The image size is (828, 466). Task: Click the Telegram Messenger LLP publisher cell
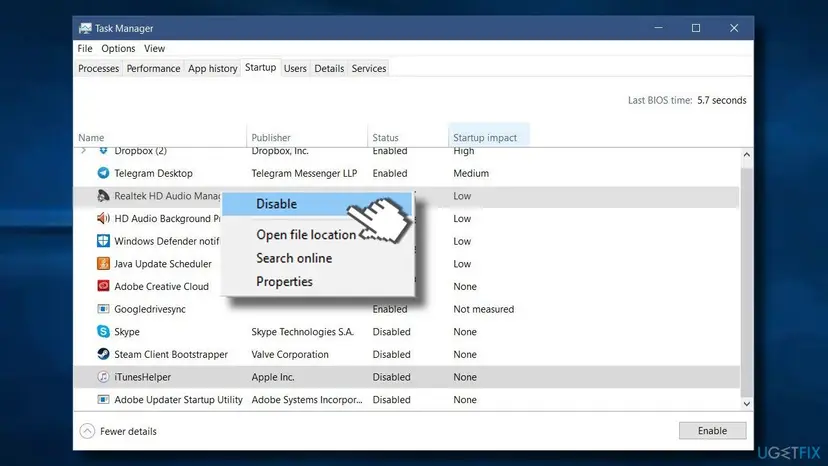pyautogui.click(x=304, y=173)
